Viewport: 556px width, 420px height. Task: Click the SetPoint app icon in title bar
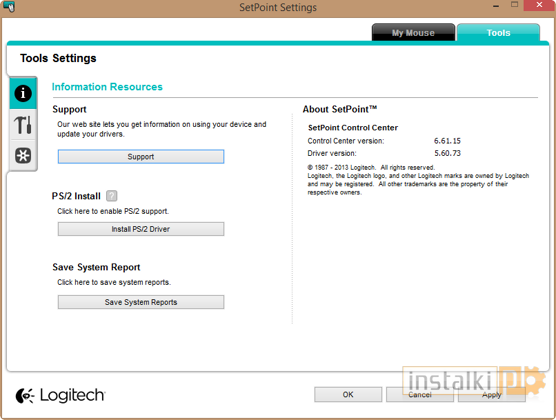click(x=9, y=7)
